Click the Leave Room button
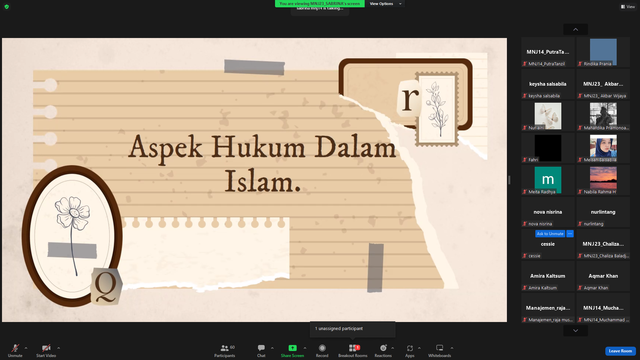This screenshot has height=360, width=640. [x=620, y=351]
